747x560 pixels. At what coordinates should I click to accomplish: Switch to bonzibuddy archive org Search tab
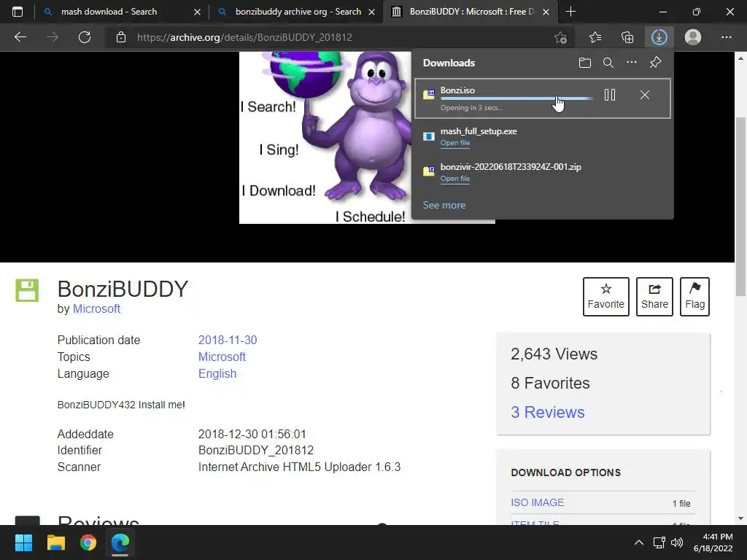click(298, 12)
